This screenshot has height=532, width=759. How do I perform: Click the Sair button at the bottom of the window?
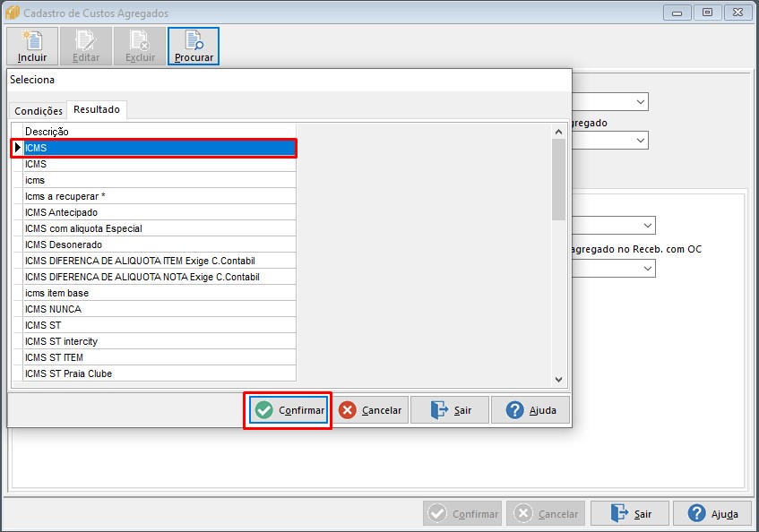[x=629, y=512]
